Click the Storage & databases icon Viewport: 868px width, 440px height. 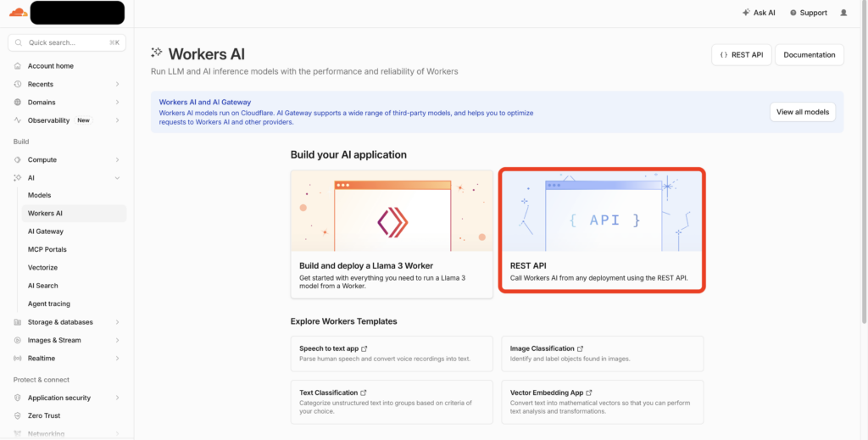click(18, 322)
